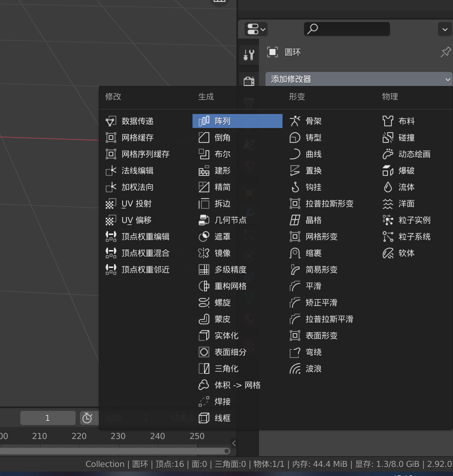The image size is (453, 476).
Task: Click the current frame field showing 1
Action: coord(47,418)
